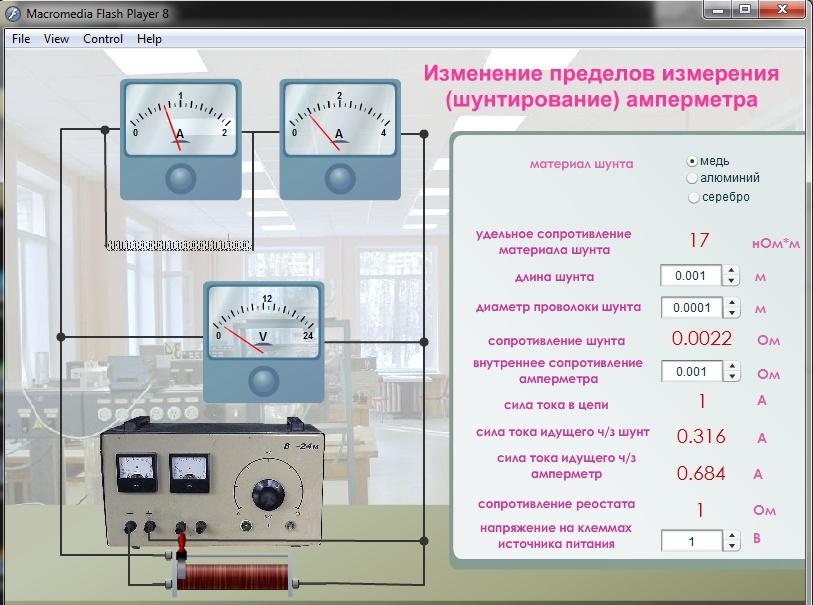Open the View menu
This screenshot has height=605, width=813.
coord(56,39)
